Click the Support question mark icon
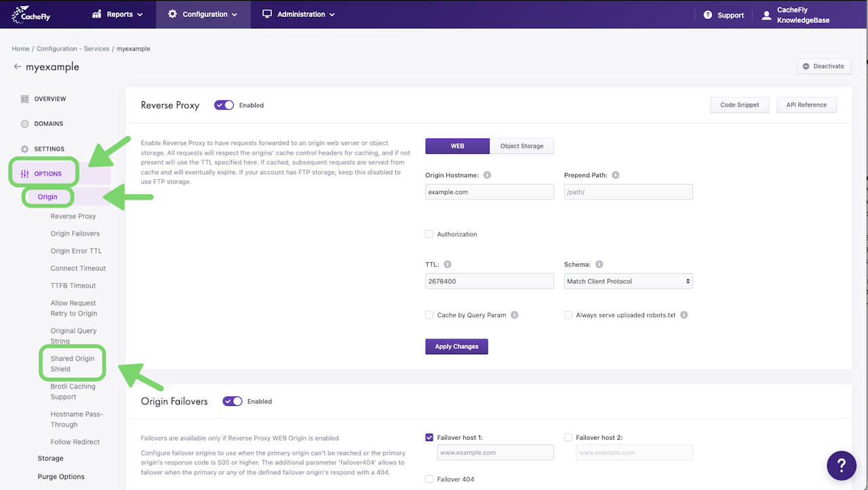Screen dimensions: 868x490 click(708, 15)
